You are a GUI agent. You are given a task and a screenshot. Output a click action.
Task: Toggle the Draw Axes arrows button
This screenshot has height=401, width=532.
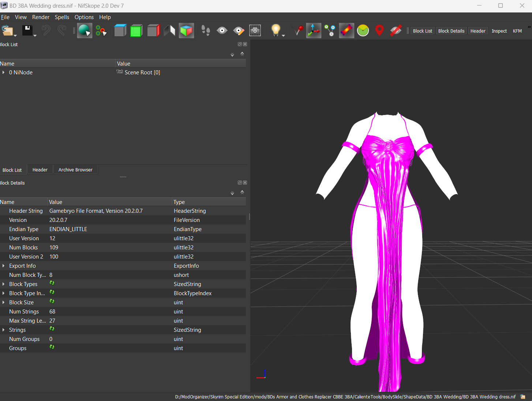click(314, 31)
